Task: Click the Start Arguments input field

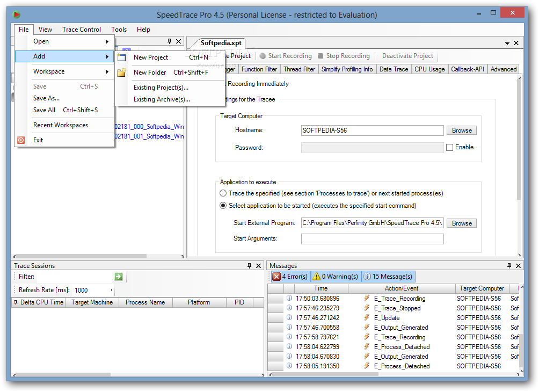Action: [372, 238]
